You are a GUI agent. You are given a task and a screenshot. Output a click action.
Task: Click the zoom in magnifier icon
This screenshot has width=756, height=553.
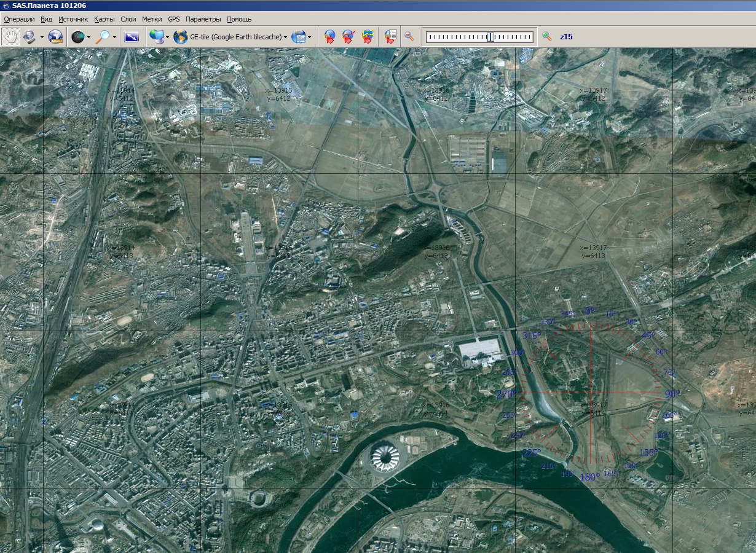pos(546,37)
